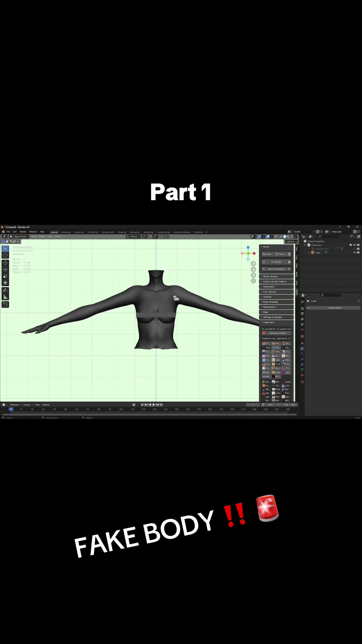Screen dimensions: 362x644
Task: Expand the Decimation panel
Action: [276, 287]
